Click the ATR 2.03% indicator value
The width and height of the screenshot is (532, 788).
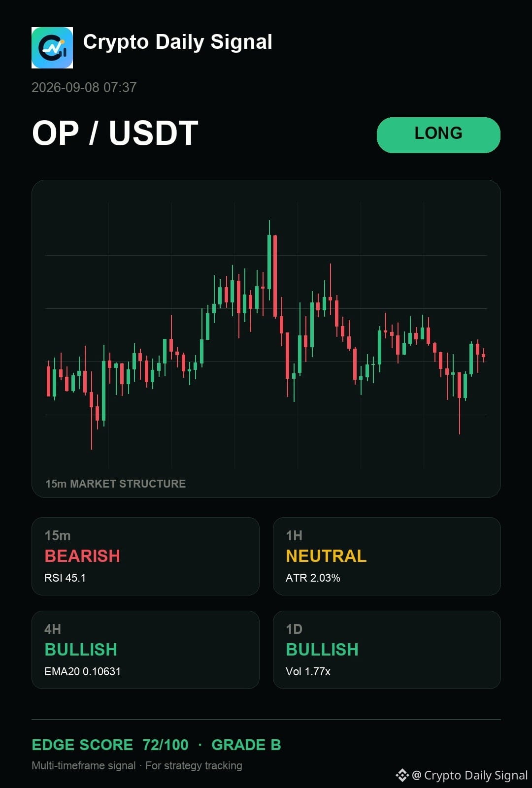(x=313, y=578)
